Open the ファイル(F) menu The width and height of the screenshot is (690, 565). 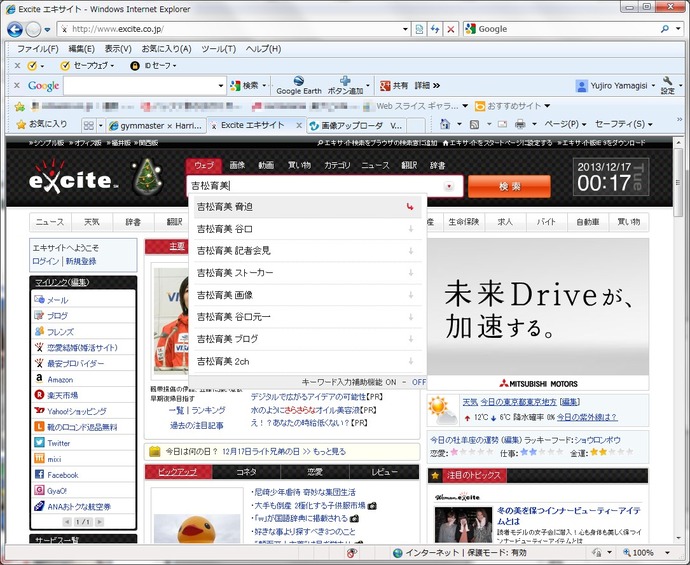[38, 49]
